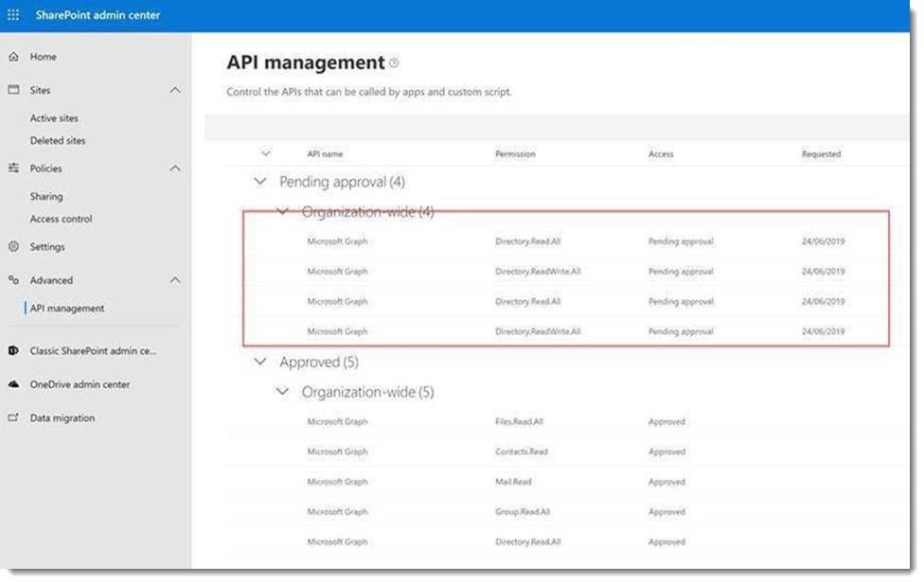Click the OneDrive cloud icon
Screen dimensions: 924x583
pyautogui.click(x=13, y=384)
